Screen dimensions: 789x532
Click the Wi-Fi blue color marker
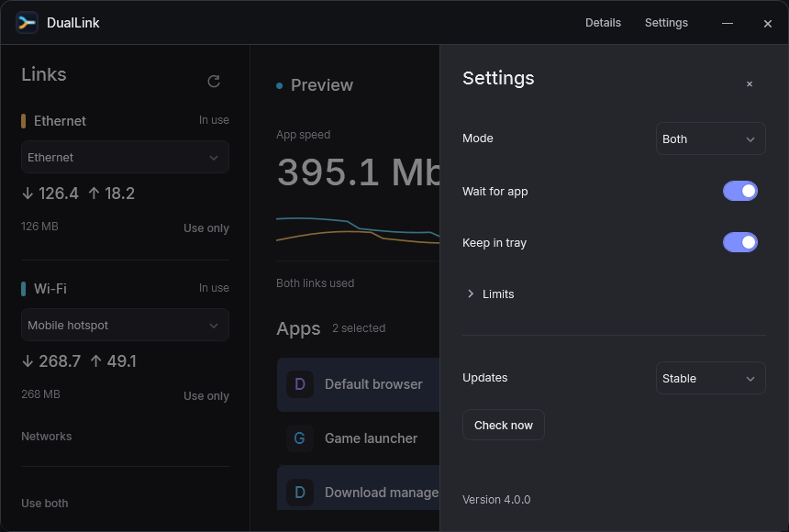tap(23, 288)
